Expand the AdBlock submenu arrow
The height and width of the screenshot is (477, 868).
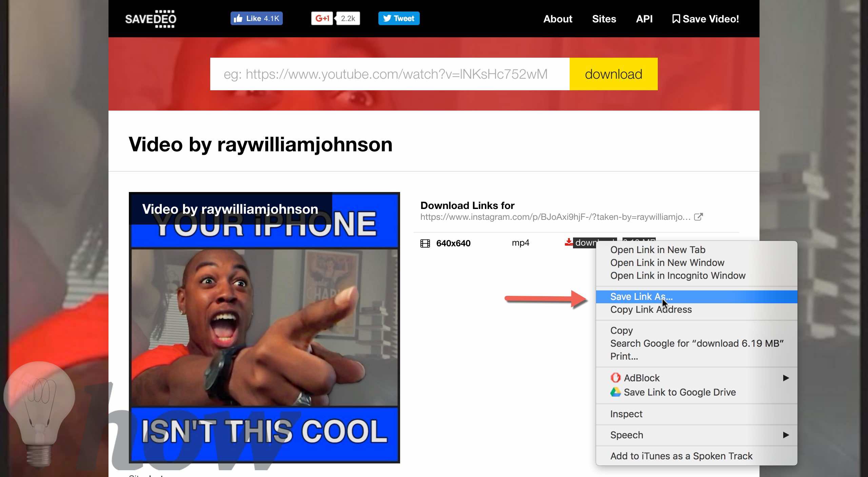click(x=786, y=378)
